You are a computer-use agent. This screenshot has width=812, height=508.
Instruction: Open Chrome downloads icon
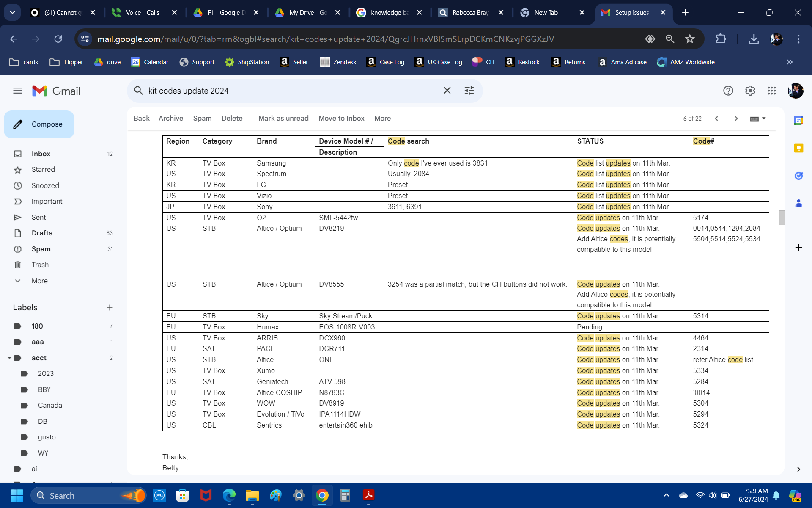[x=754, y=39]
